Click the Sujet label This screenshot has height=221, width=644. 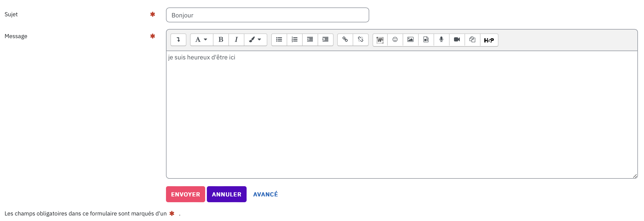11,15
